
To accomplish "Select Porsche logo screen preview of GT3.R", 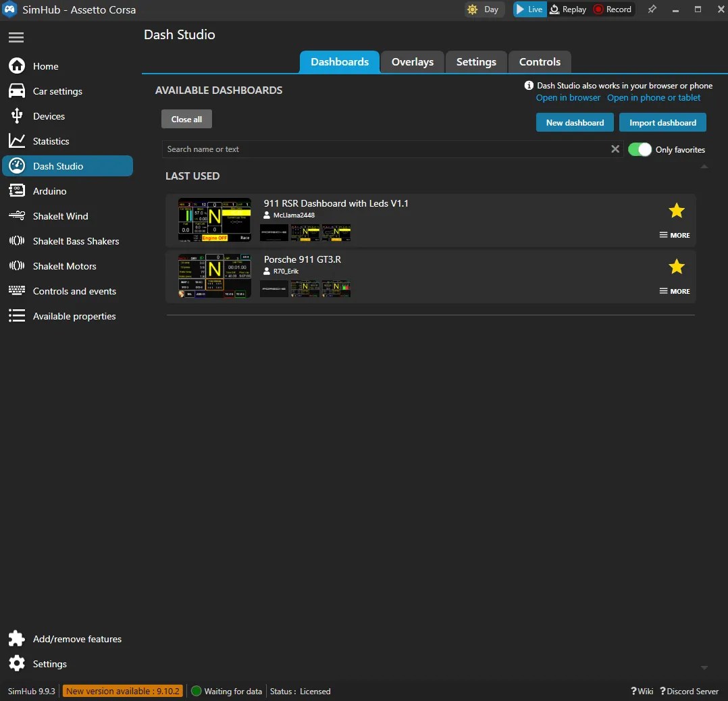I will pos(274,288).
